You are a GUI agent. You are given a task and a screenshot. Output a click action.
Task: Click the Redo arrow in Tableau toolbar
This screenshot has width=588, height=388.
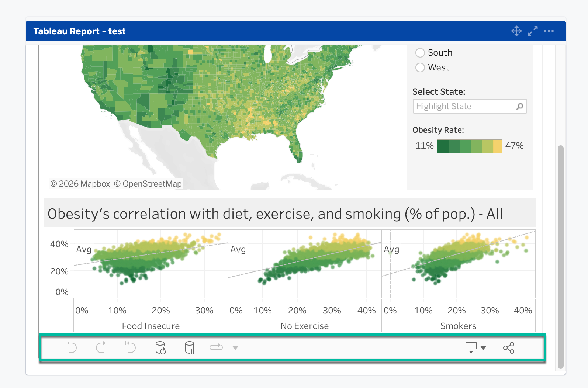(x=101, y=347)
